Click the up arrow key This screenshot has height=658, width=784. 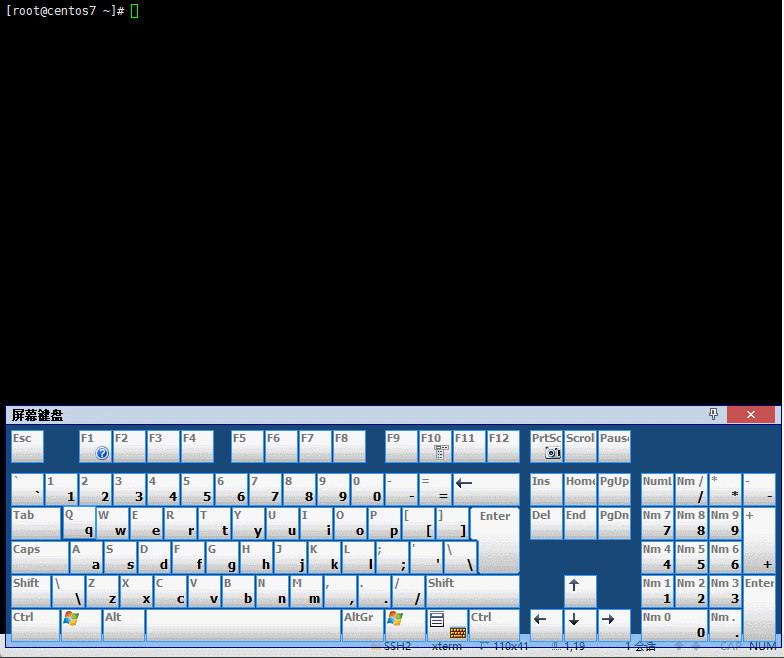click(580, 591)
